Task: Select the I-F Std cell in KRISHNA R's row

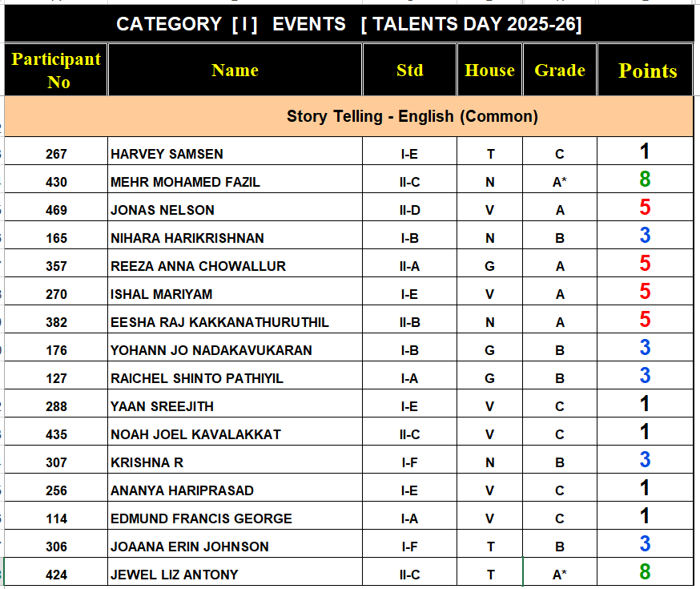Action: coord(409,460)
